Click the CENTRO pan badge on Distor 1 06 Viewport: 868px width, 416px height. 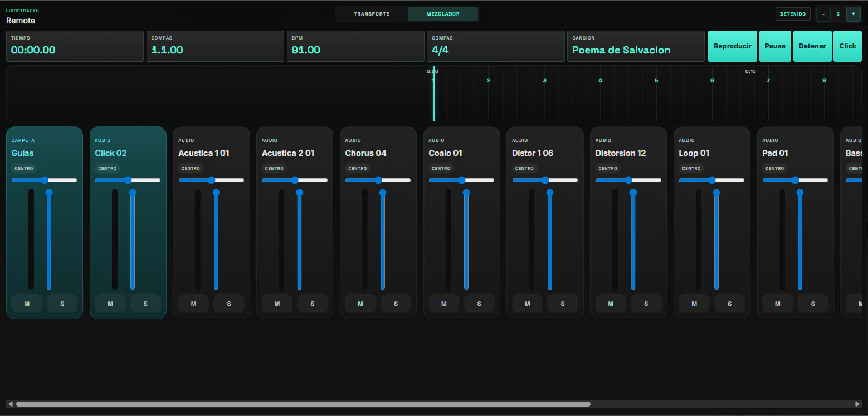pyautogui.click(x=525, y=168)
